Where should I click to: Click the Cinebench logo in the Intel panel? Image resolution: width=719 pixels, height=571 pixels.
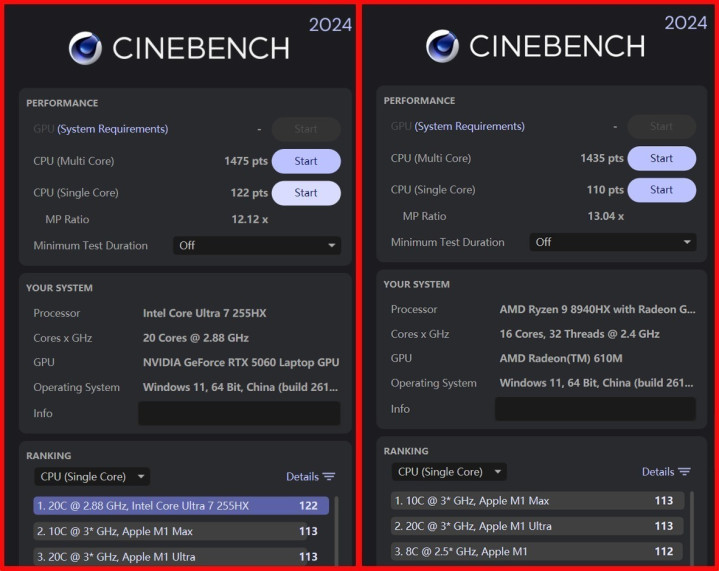tap(85, 48)
